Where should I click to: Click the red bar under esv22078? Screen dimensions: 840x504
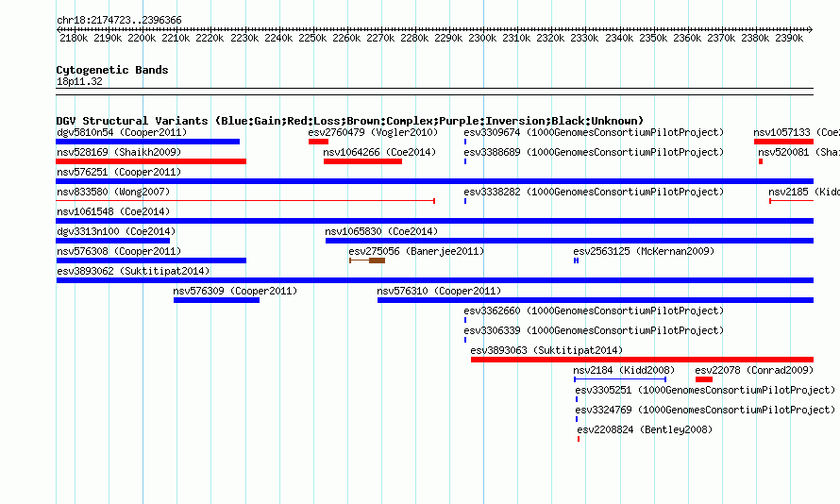[x=704, y=379]
